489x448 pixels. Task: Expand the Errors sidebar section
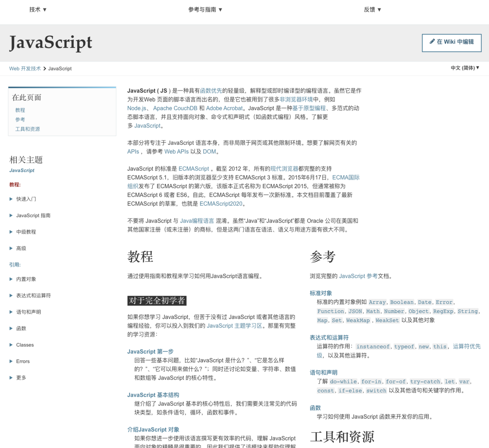click(x=22, y=361)
